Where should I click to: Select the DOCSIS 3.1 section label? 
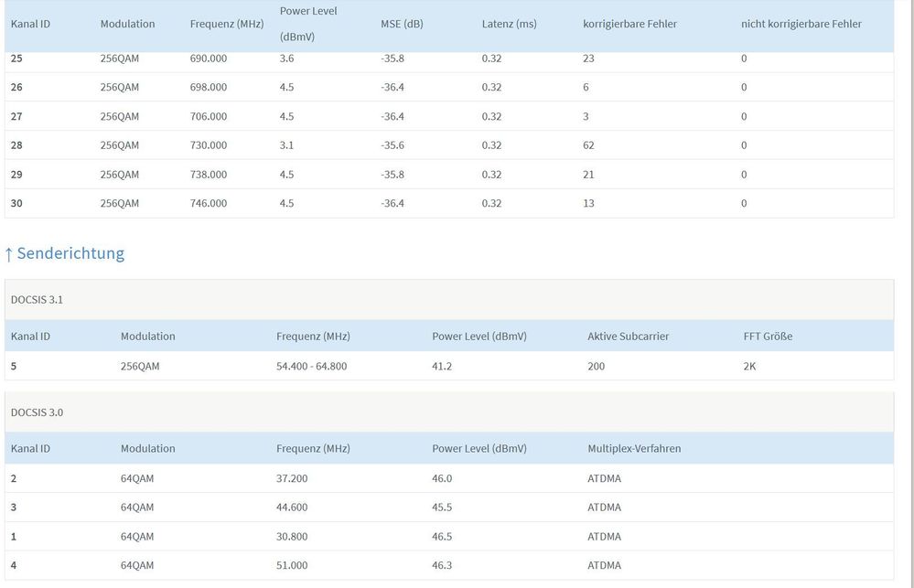pos(37,300)
